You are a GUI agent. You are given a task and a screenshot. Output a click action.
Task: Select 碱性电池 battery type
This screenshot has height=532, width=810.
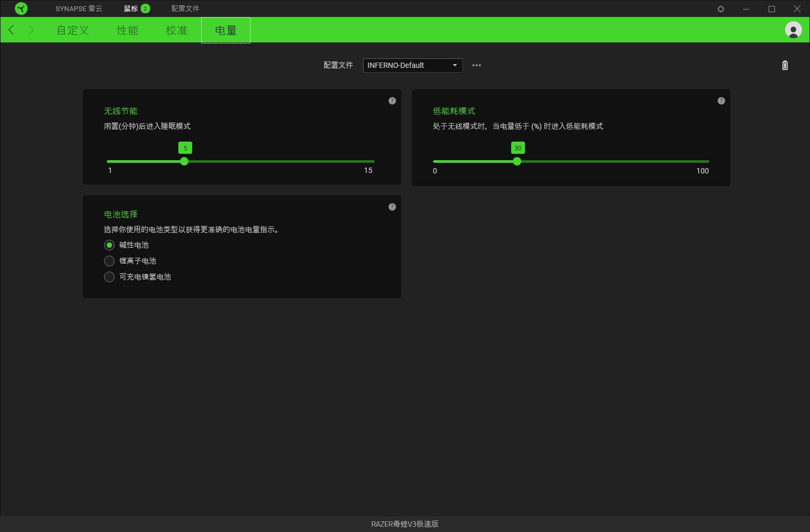coord(109,245)
